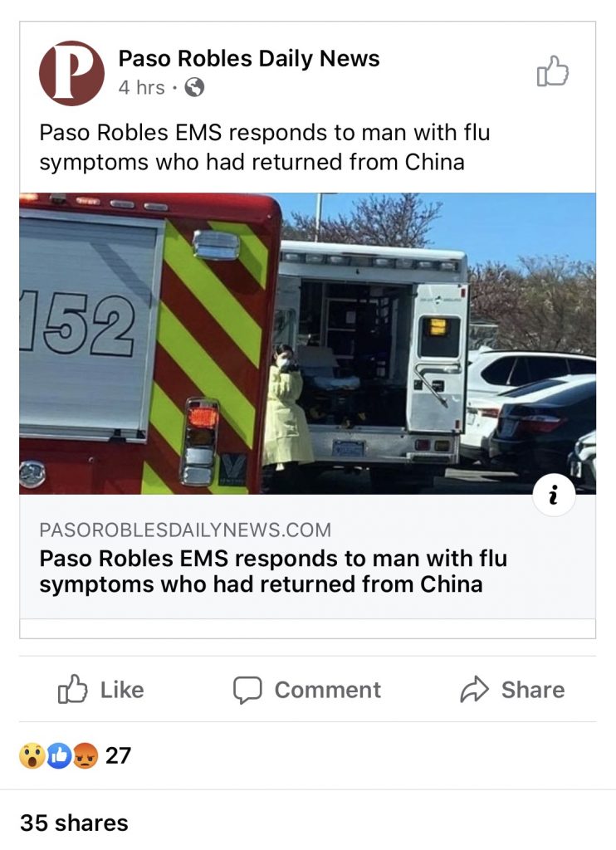Open the '4 hrs' post timestamp

[x=141, y=87]
